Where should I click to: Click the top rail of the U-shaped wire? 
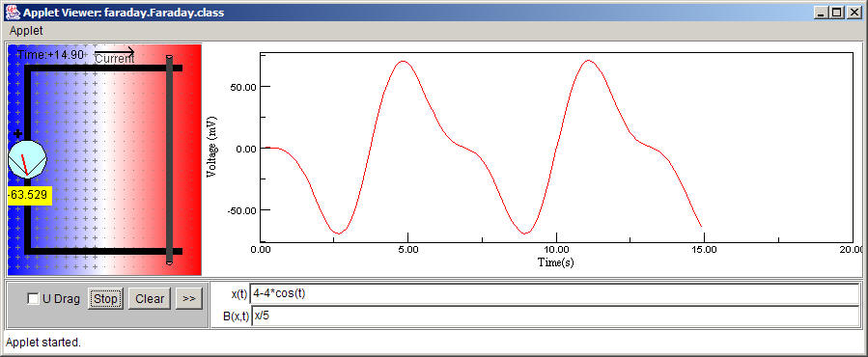[103, 68]
